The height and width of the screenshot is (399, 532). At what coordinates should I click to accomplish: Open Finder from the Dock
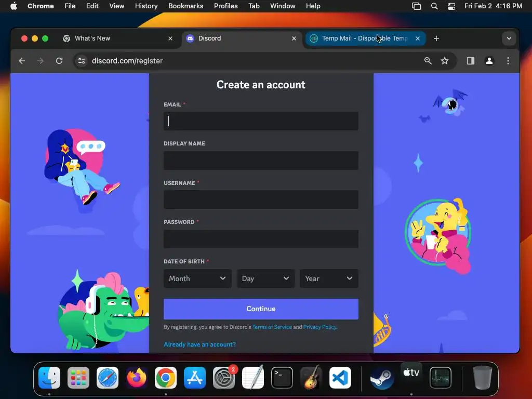click(49, 378)
